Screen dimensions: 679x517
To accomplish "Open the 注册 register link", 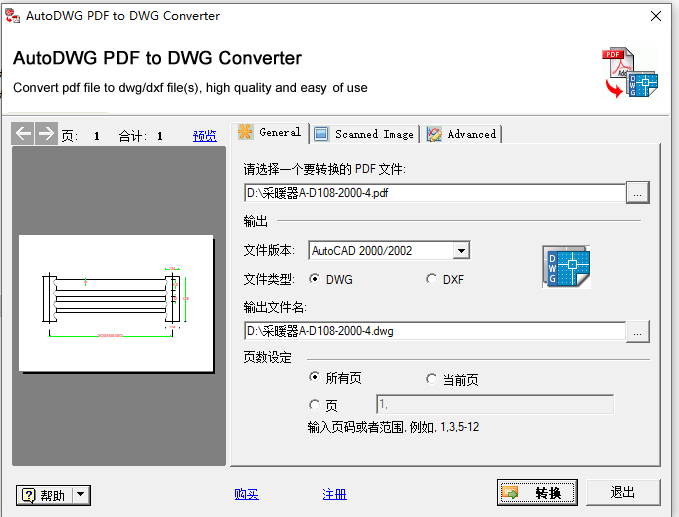I will coord(334,494).
